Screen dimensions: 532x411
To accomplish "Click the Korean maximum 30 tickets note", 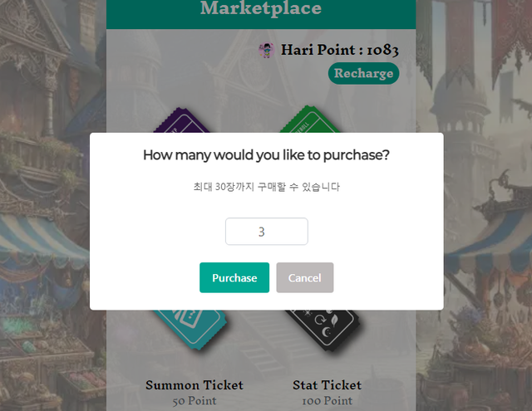I will tap(266, 187).
